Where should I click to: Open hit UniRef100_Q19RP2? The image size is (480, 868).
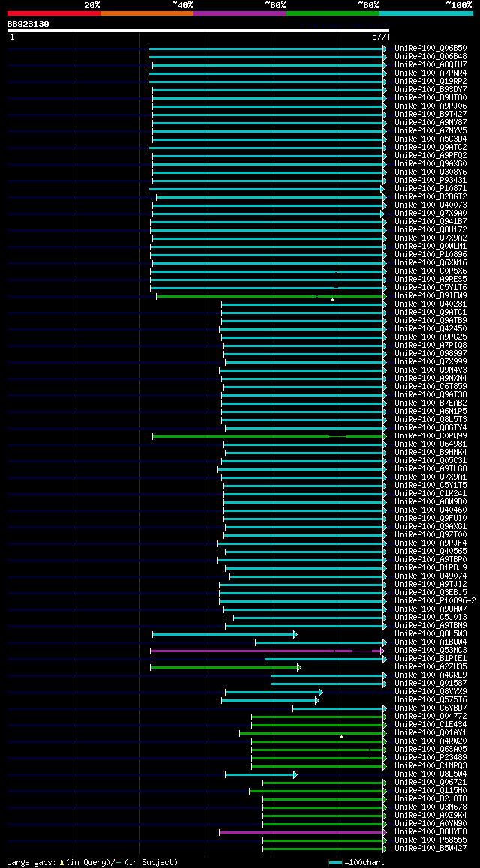tap(430, 82)
